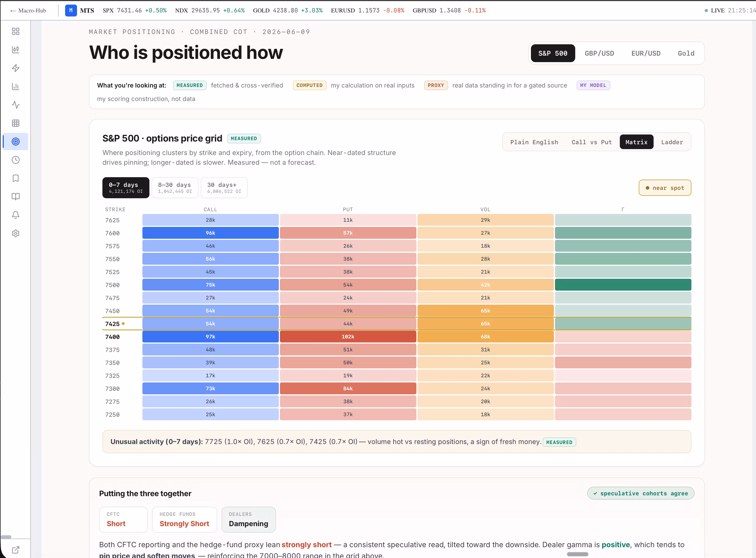This screenshot has width=756, height=558.
Task: Click the MTS workspace label
Action: [87, 11]
